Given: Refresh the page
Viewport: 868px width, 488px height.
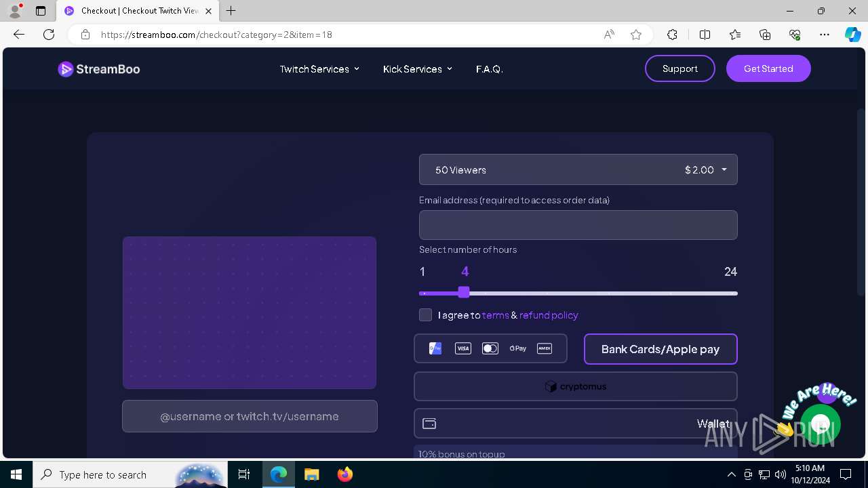Looking at the screenshot, I should point(49,35).
